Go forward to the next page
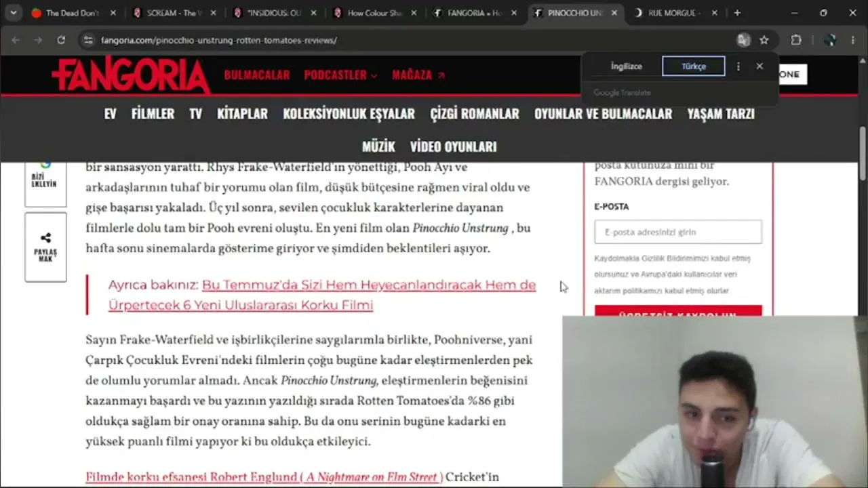 [38, 40]
